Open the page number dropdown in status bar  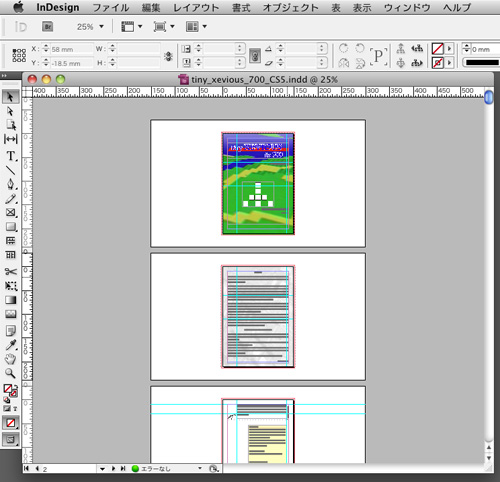102,469
